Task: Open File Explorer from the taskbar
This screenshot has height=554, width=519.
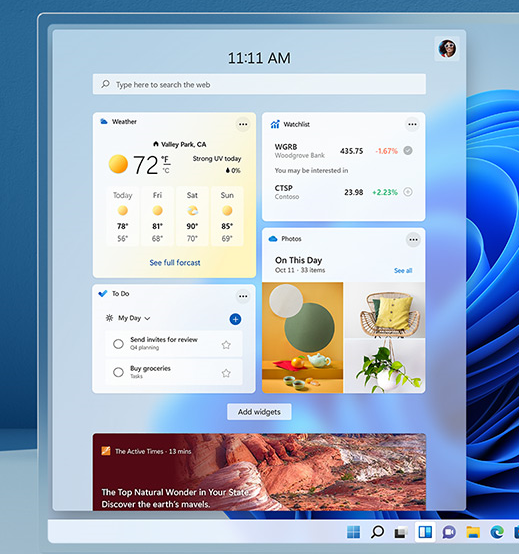Action: (x=473, y=532)
